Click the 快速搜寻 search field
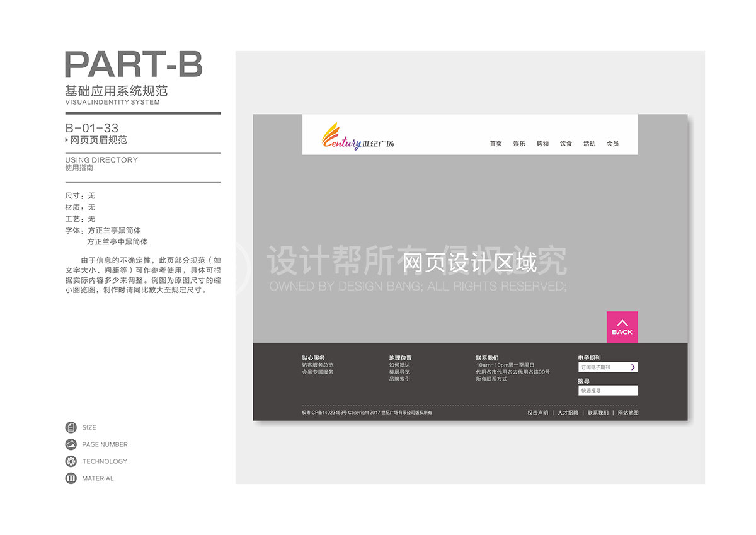The height and width of the screenshot is (535, 756). click(608, 391)
